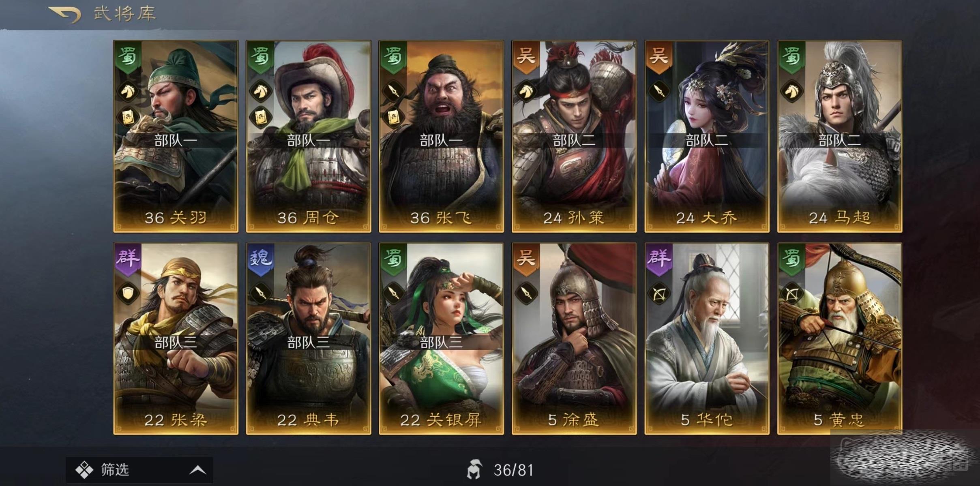
Task: Click the bow troop icon on 华佗 card
Action: [x=659, y=293]
